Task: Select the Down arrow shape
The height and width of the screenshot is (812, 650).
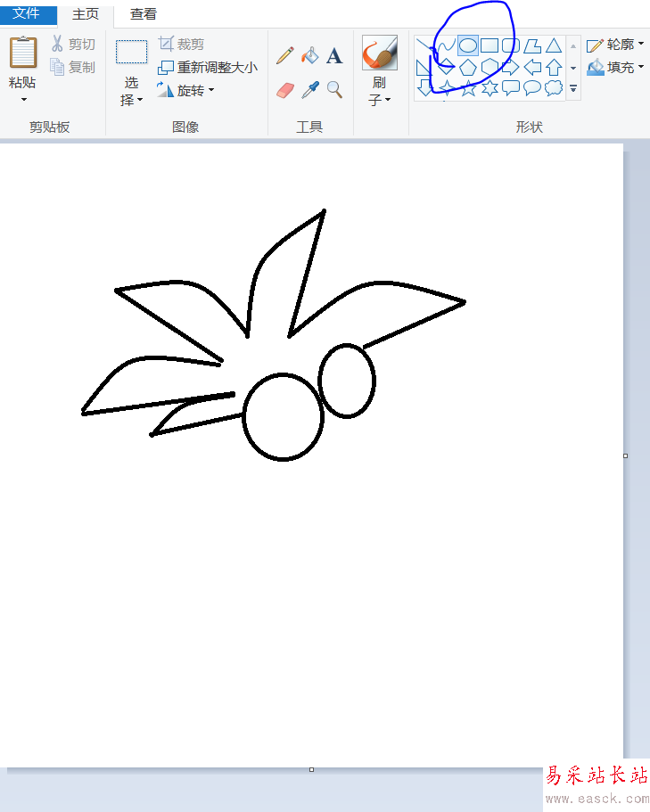Action: 424,88
